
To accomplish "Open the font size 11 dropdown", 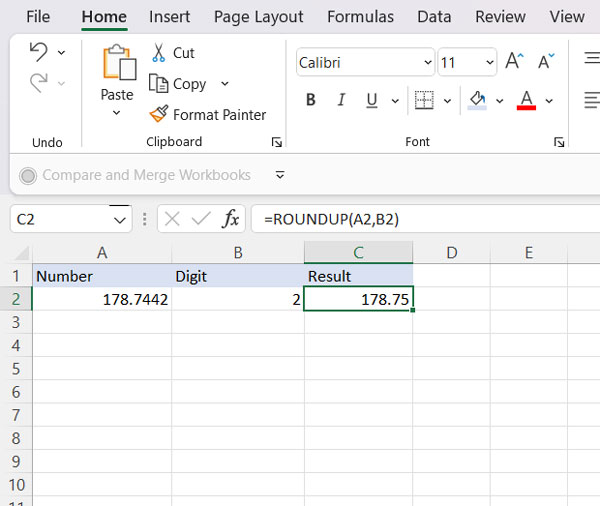I will (x=489, y=62).
